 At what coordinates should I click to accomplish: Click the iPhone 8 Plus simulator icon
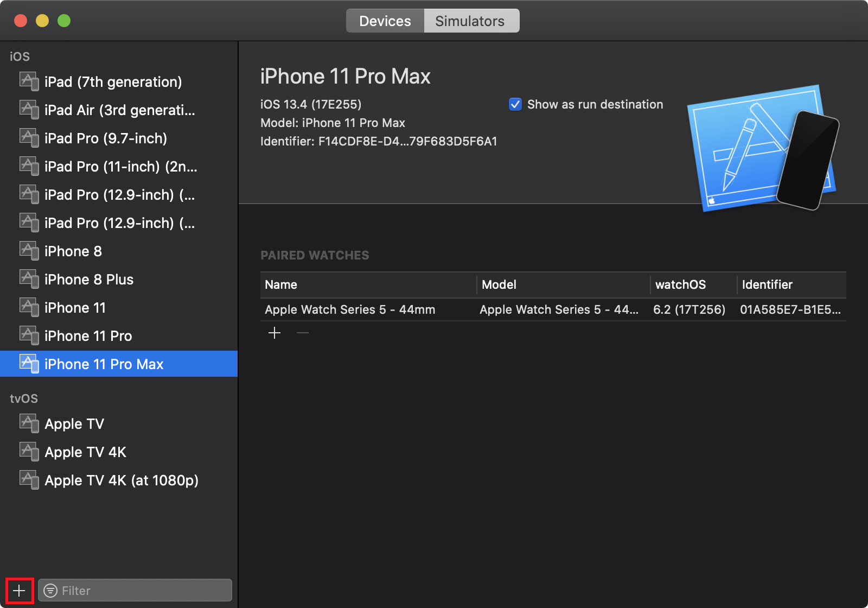click(29, 279)
